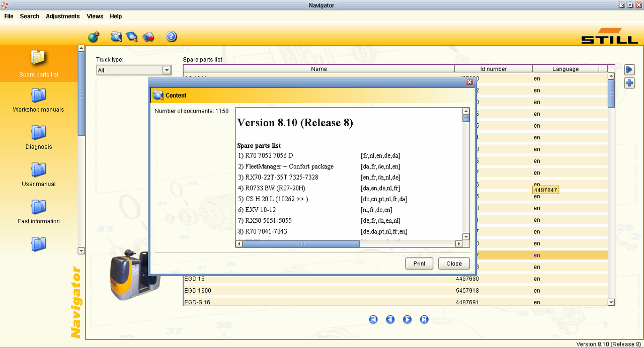
Task: Click the blue plus icon beside table
Action: click(629, 83)
